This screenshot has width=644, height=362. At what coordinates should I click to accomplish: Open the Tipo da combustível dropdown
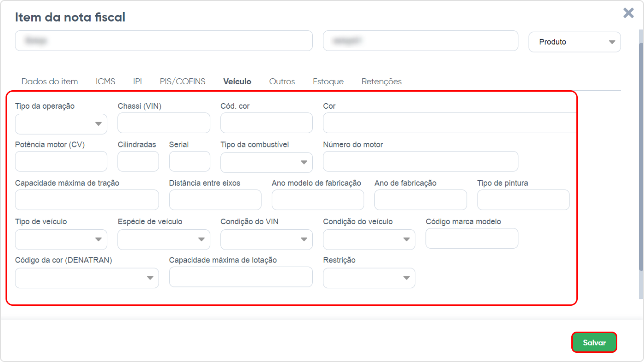tap(266, 162)
